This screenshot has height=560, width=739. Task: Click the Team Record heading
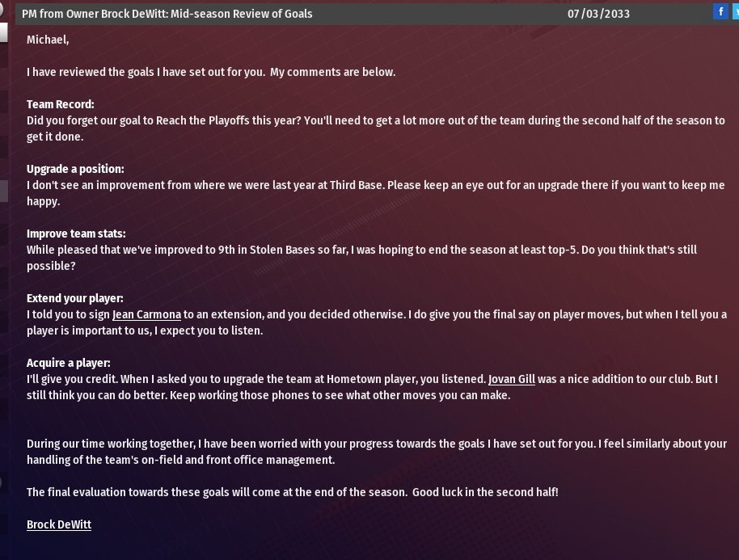(x=60, y=104)
